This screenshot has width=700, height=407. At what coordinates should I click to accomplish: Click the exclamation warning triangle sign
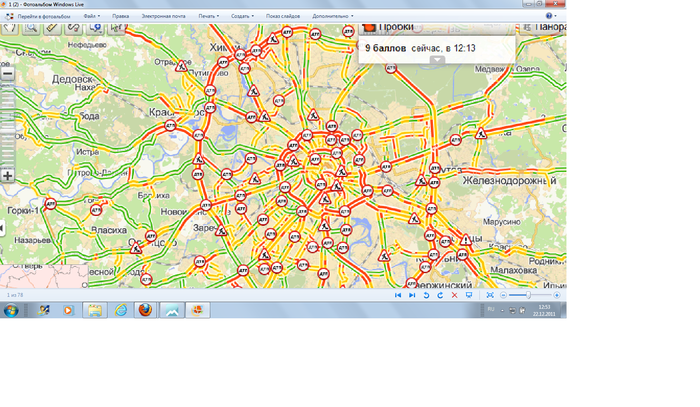click(x=466, y=240)
